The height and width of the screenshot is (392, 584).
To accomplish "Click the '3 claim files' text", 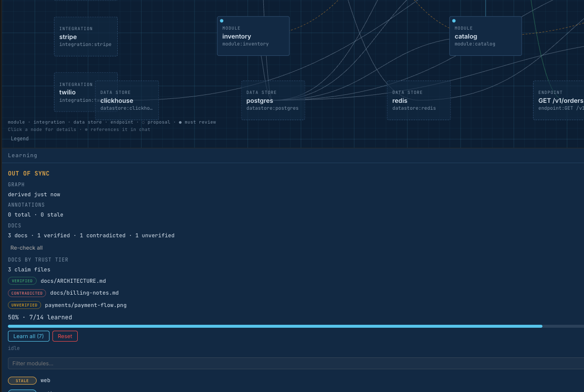I will point(29,269).
